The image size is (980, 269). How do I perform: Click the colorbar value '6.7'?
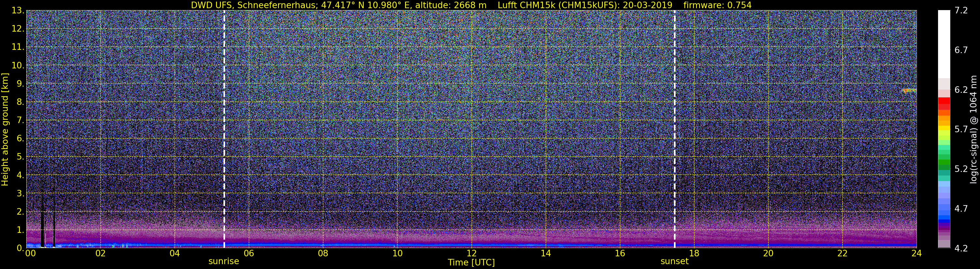pos(961,50)
